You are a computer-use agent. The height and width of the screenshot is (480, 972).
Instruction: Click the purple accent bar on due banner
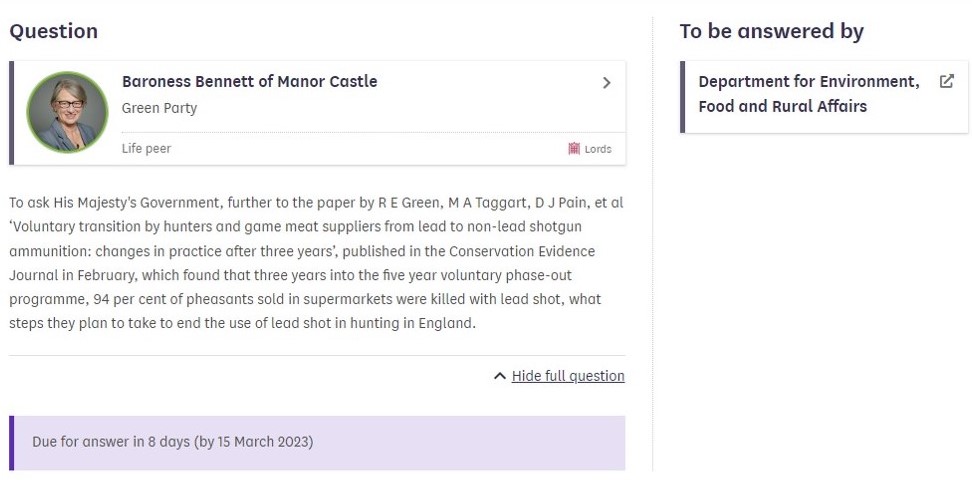coord(12,443)
